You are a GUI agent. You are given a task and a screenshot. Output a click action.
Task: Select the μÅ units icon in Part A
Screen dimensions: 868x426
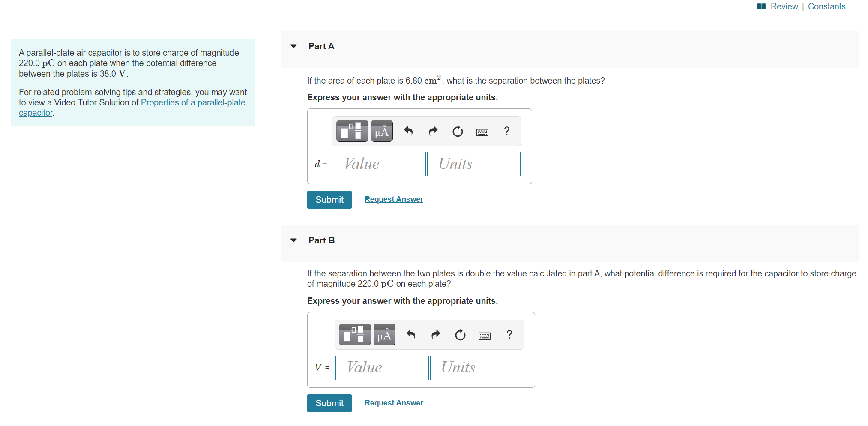point(381,131)
